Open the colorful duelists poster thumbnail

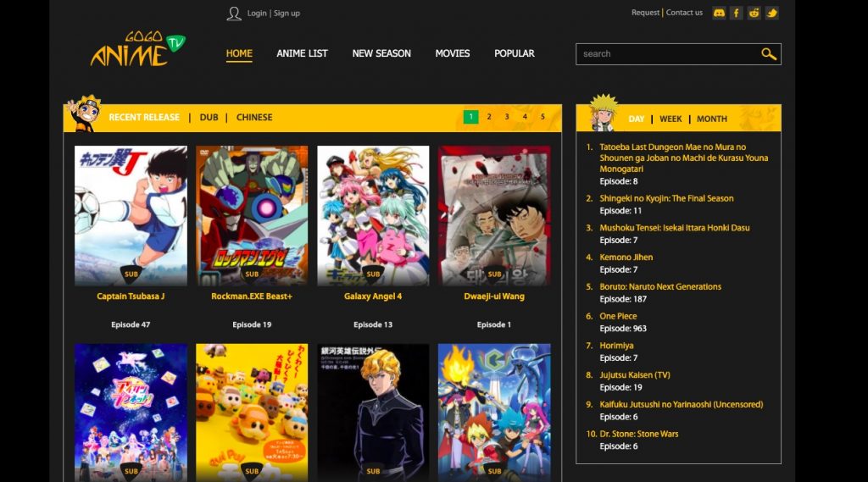(x=494, y=413)
